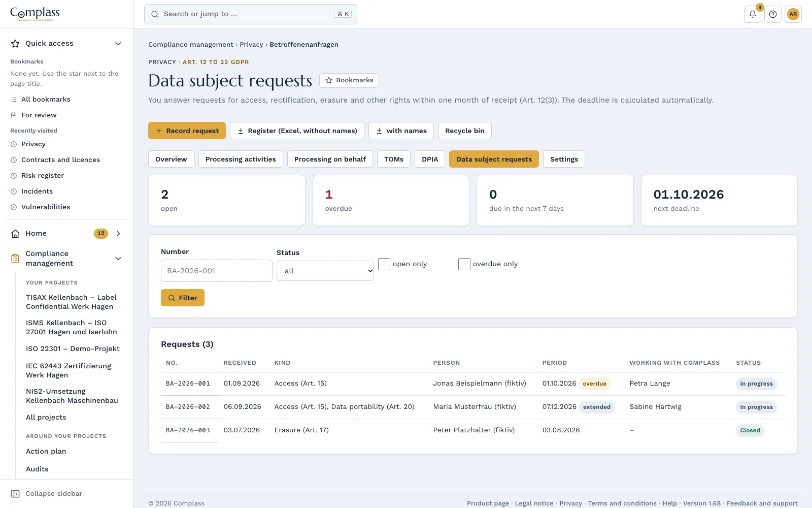Tick the overdue only checkbox

point(464,264)
